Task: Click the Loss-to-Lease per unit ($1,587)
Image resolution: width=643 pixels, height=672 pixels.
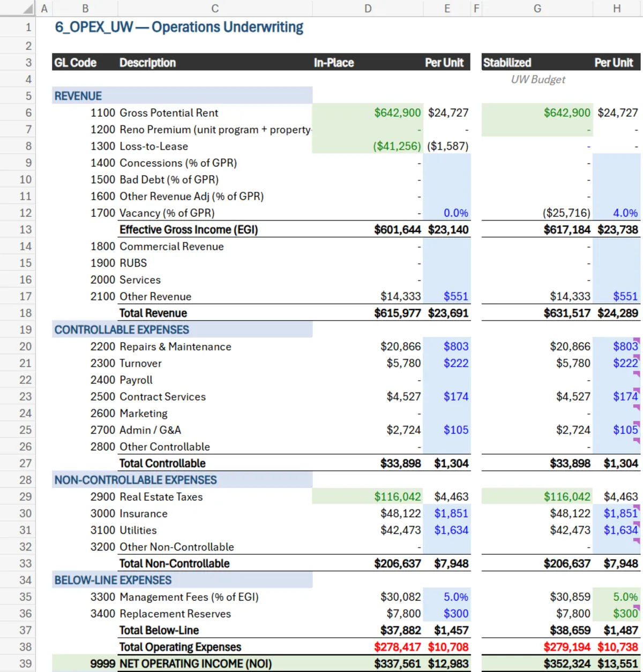Action: point(448,146)
